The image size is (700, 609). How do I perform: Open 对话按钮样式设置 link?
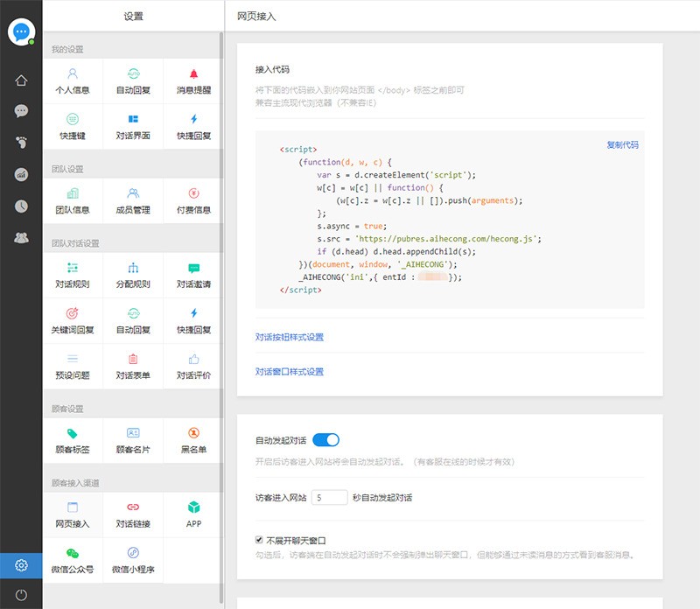(x=290, y=337)
